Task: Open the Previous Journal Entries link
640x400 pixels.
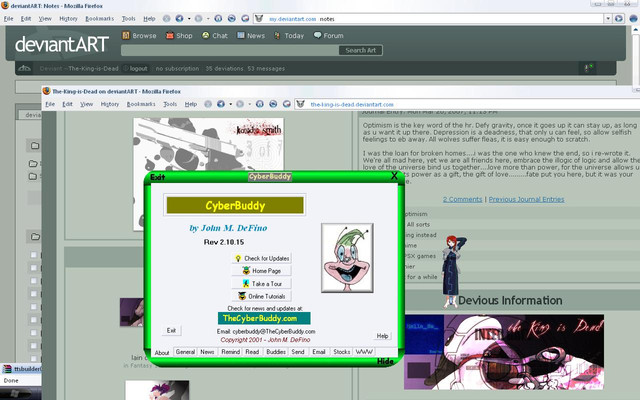Action: [527, 199]
